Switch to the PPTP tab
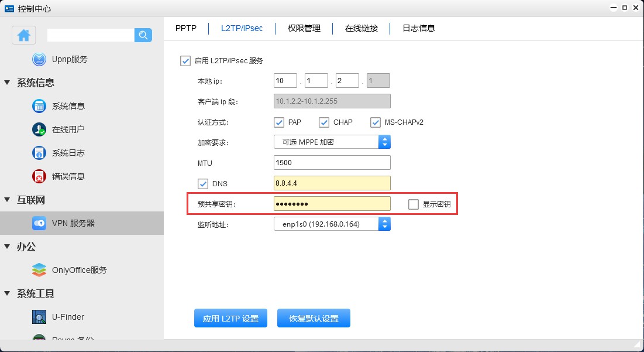 coord(185,28)
